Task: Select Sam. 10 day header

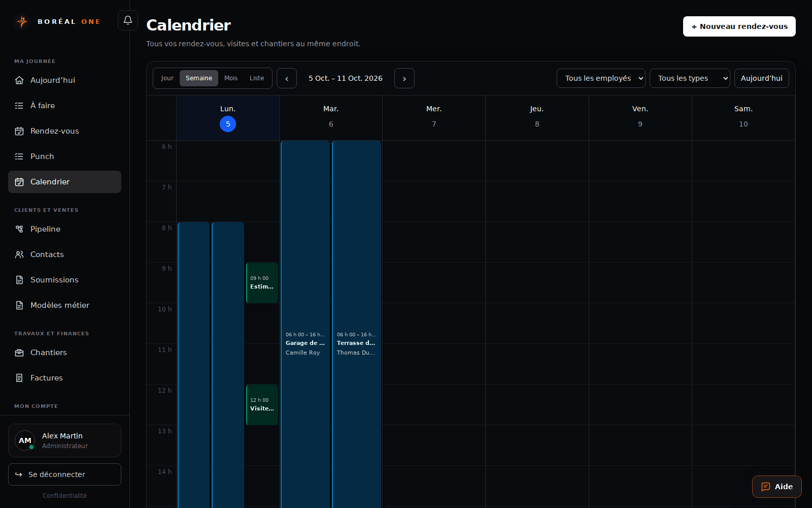Action: (x=743, y=118)
